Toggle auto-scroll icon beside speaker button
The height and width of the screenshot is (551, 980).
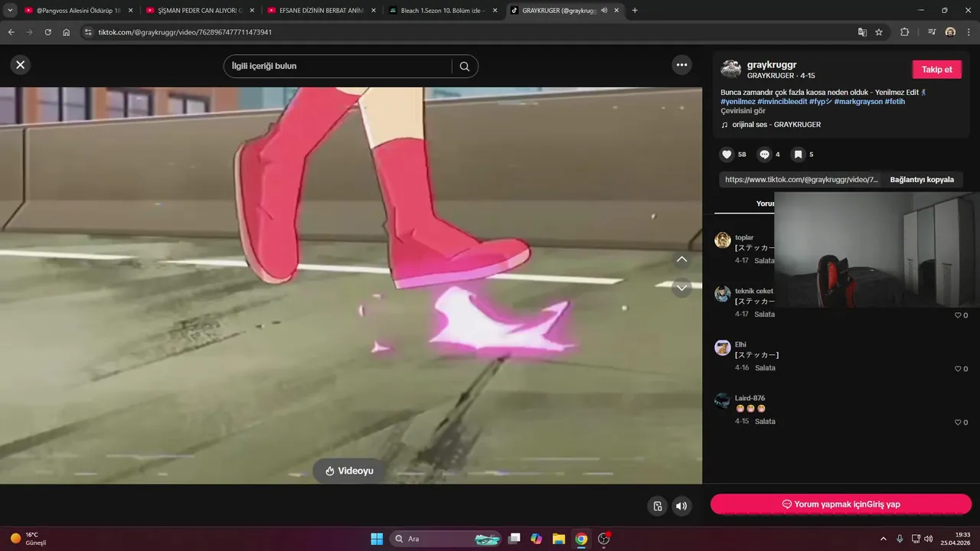coord(657,506)
